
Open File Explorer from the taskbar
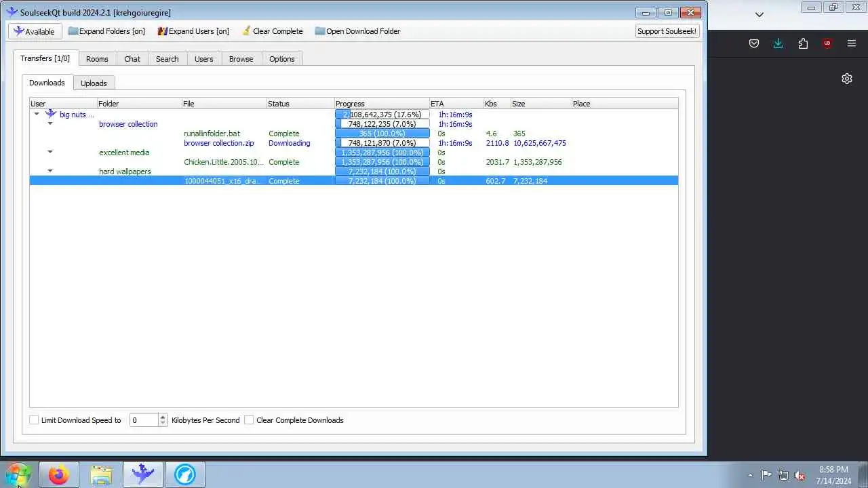coord(101,474)
